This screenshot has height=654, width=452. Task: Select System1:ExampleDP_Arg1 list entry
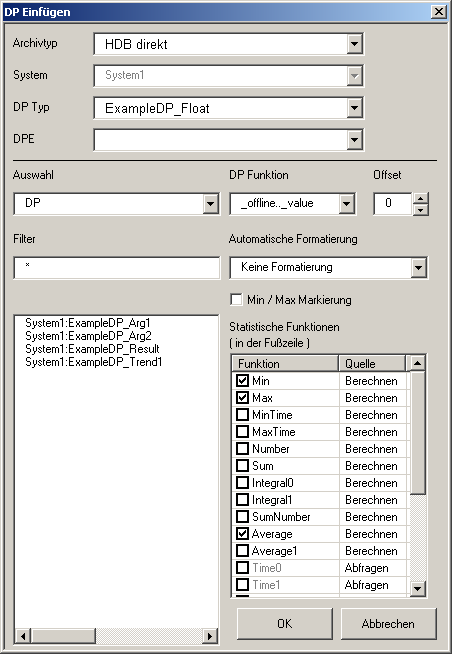coord(88,323)
